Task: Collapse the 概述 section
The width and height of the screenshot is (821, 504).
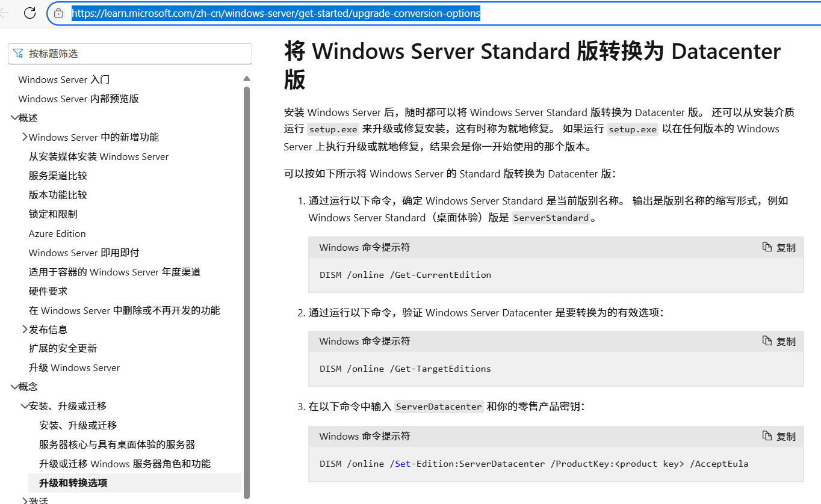Action: (14, 118)
